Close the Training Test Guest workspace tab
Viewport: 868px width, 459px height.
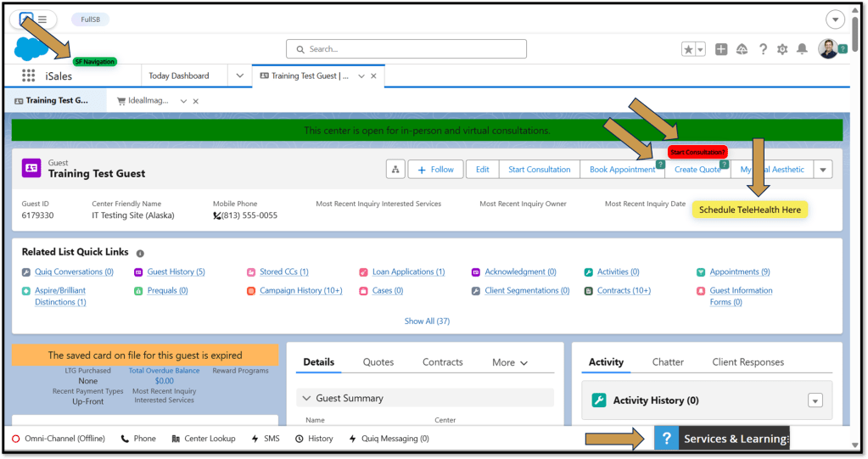point(374,76)
